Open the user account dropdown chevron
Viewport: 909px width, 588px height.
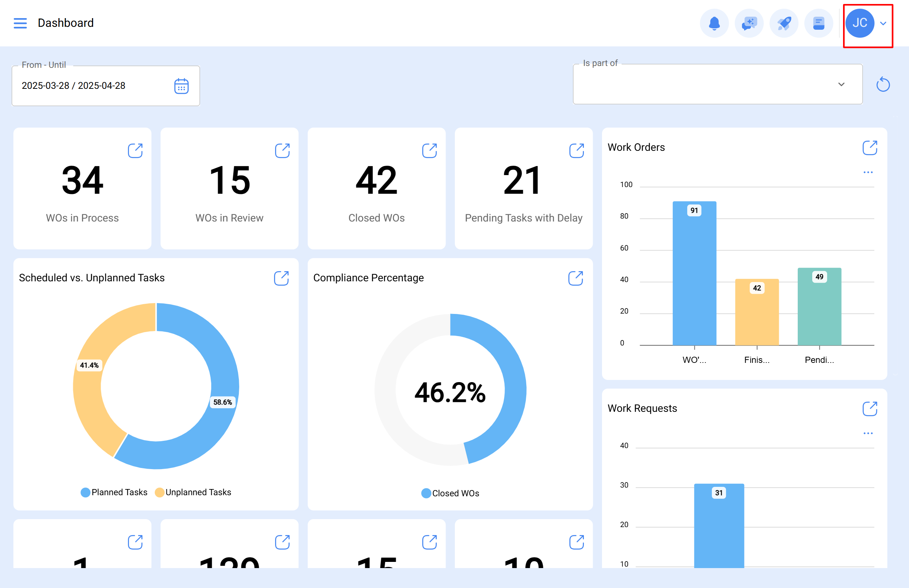click(x=883, y=24)
